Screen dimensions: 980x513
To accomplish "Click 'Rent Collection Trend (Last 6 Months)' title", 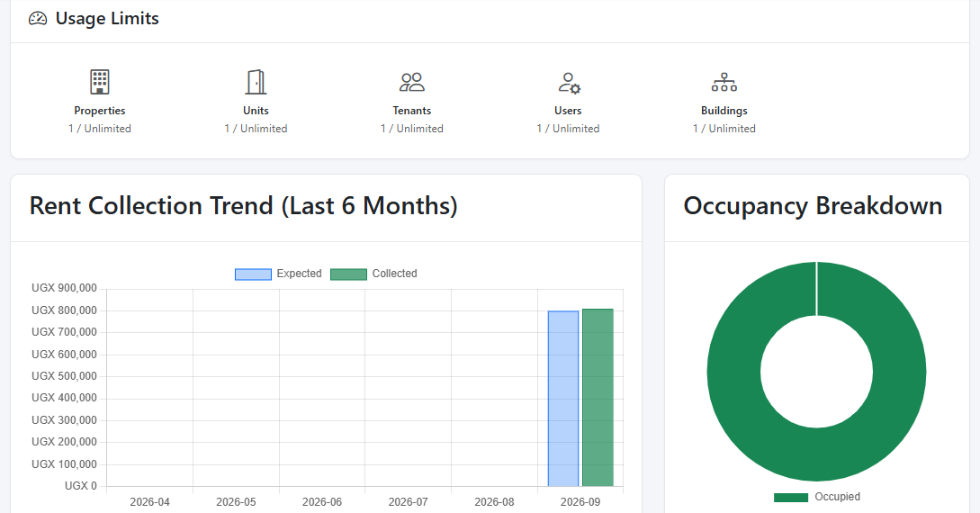I will click(244, 206).
